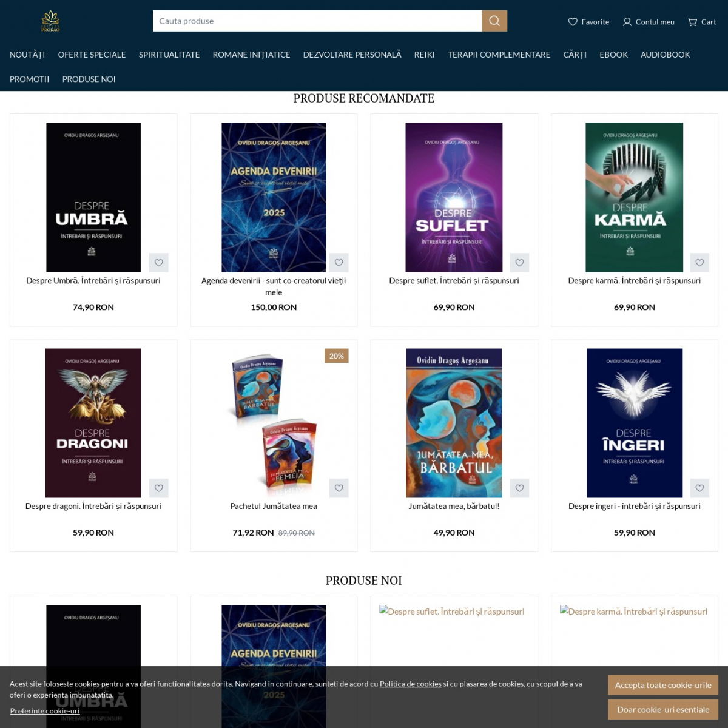Click the 49,90 RON price

click(x=454, y=533)
